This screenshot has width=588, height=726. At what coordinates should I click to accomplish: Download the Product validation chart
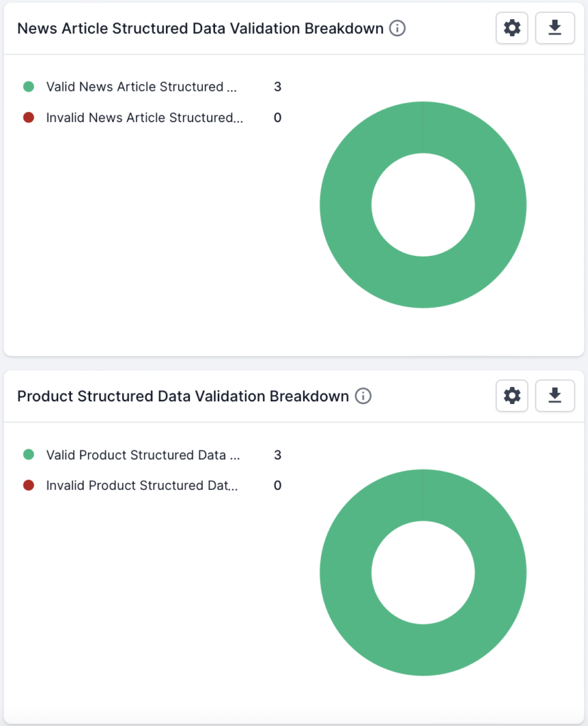coord(555,396)
